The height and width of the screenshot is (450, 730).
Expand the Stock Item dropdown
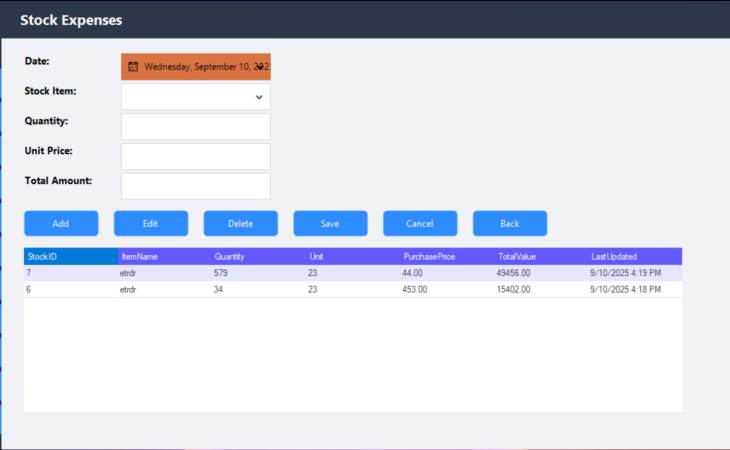(259, 97)
